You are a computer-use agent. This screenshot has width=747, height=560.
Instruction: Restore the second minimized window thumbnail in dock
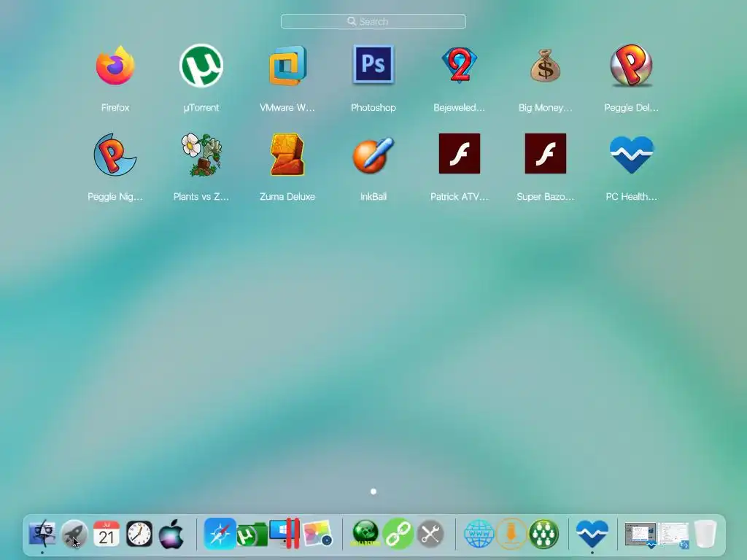pos(673,535)
